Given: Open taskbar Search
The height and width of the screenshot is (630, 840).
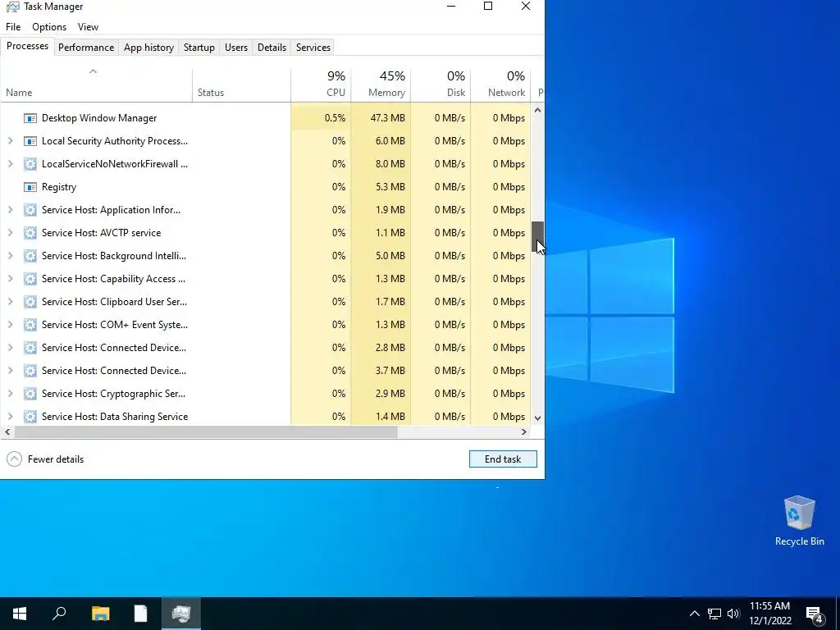Looking at the screenshot, I should (59, 614).
